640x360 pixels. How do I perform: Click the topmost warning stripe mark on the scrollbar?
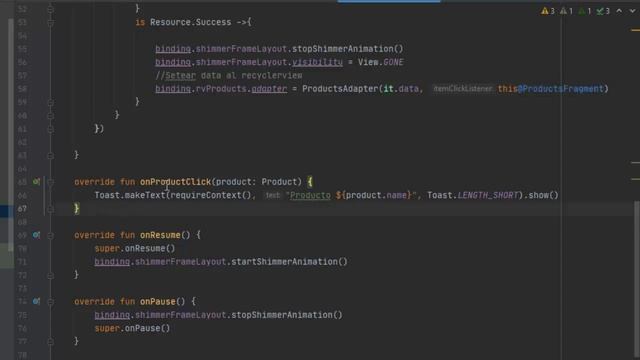635,30
